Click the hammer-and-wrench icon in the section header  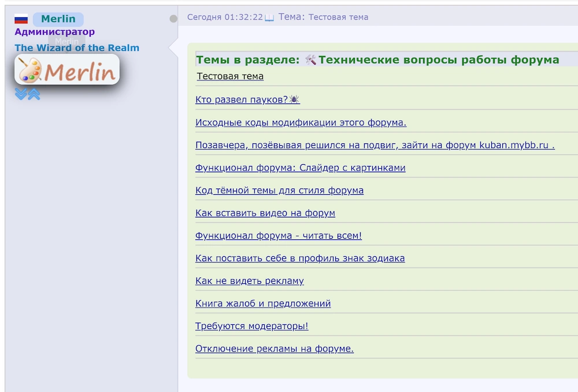click(312, 59)
